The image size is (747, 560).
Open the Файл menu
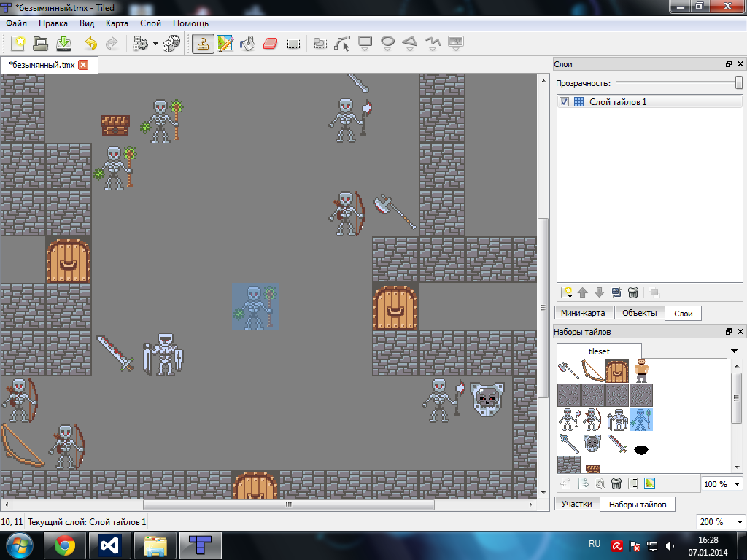[x=17, y=23]
